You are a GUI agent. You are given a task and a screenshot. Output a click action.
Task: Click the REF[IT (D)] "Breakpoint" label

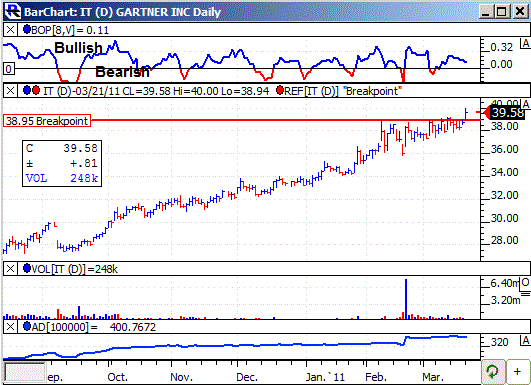click(x=343, y=91)
